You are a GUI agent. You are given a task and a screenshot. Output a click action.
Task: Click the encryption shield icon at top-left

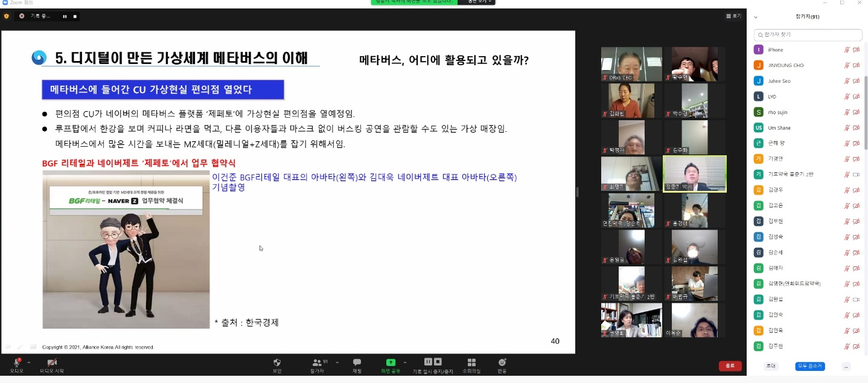(7, 16)
